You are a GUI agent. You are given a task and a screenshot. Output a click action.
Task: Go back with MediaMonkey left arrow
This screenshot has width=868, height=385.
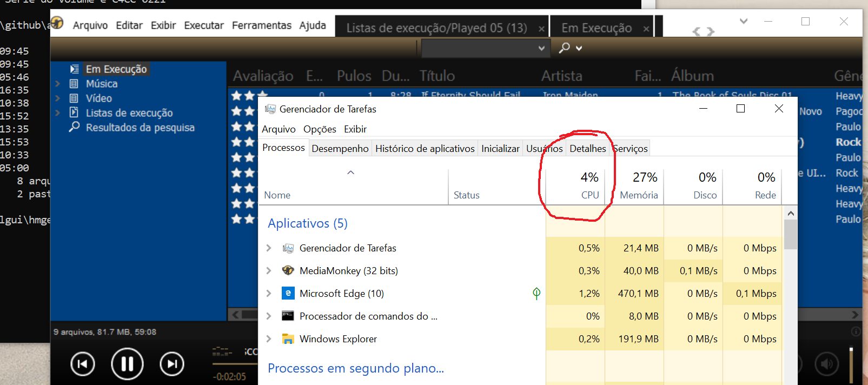697,32
